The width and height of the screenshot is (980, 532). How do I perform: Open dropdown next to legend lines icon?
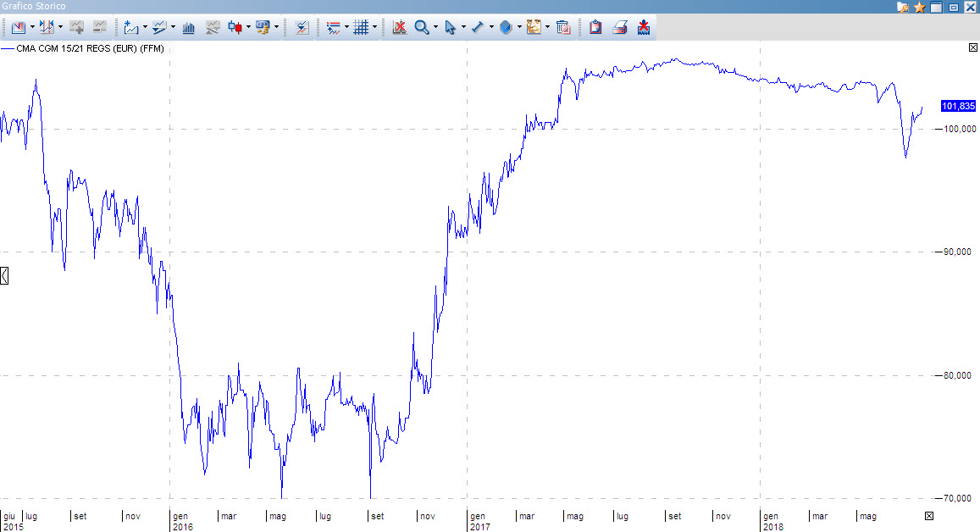click(x=347, y=27)
